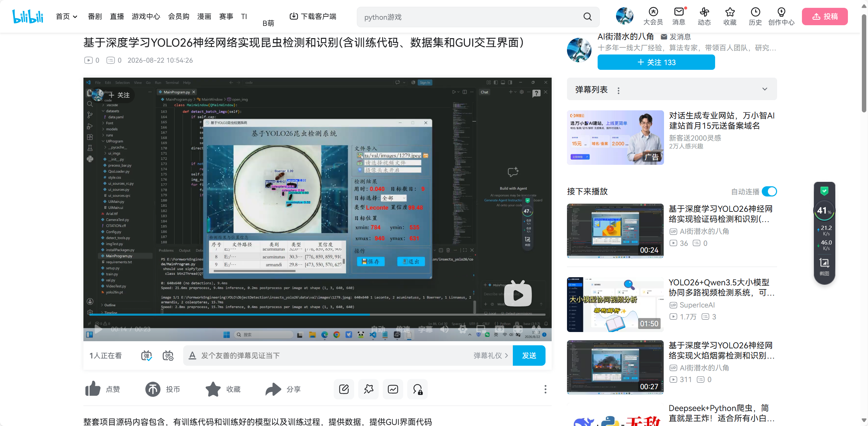Toggle the 自动连播 autoplay switch
This screenshot has height=426, width=868.
click(x=769, y=191)
